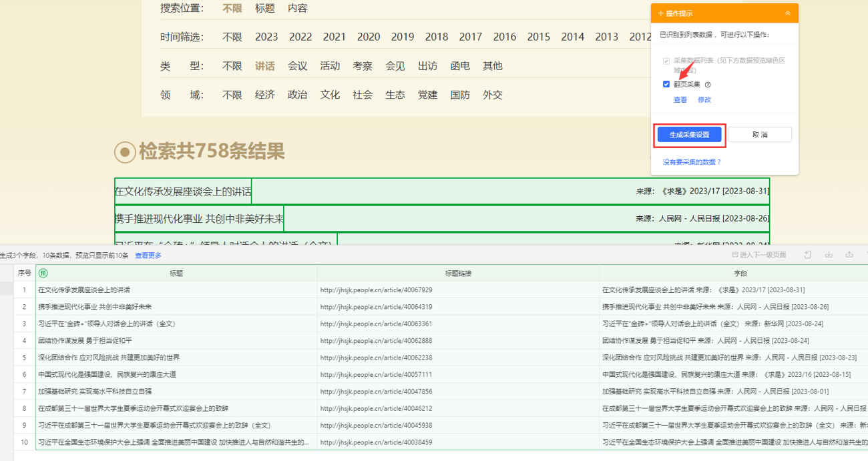Click the help question mark next to 翻页采集

(x=708, y=85)
